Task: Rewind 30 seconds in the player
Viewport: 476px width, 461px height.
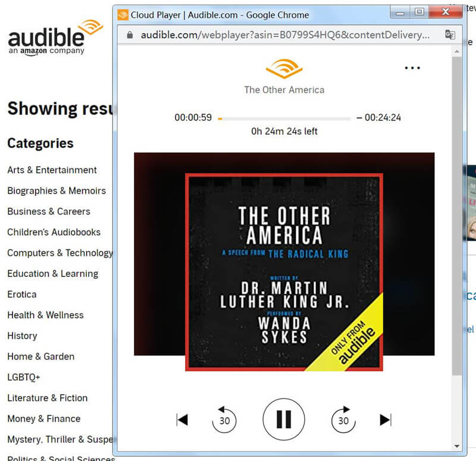Action: click(224, 420)
